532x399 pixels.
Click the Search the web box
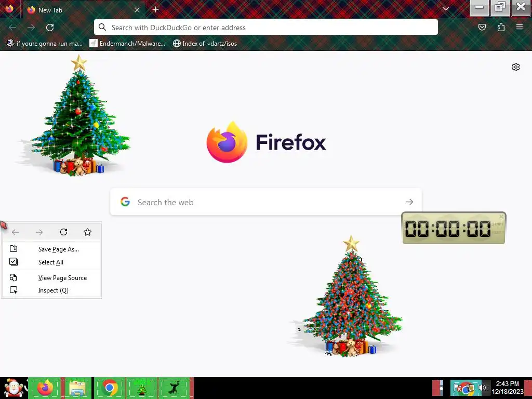[x=265, y=202]
